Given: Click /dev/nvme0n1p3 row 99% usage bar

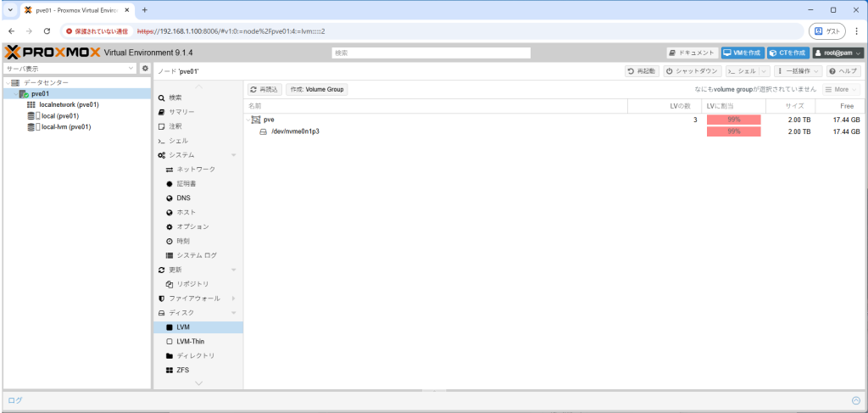Looking at the screenshot, I should pyautogui.click(x=733, y=131).
